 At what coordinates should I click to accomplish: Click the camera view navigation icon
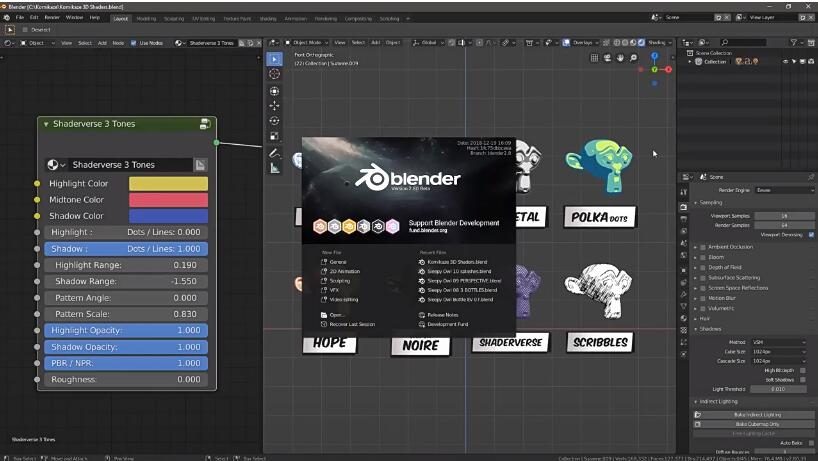tap(607, 58)
